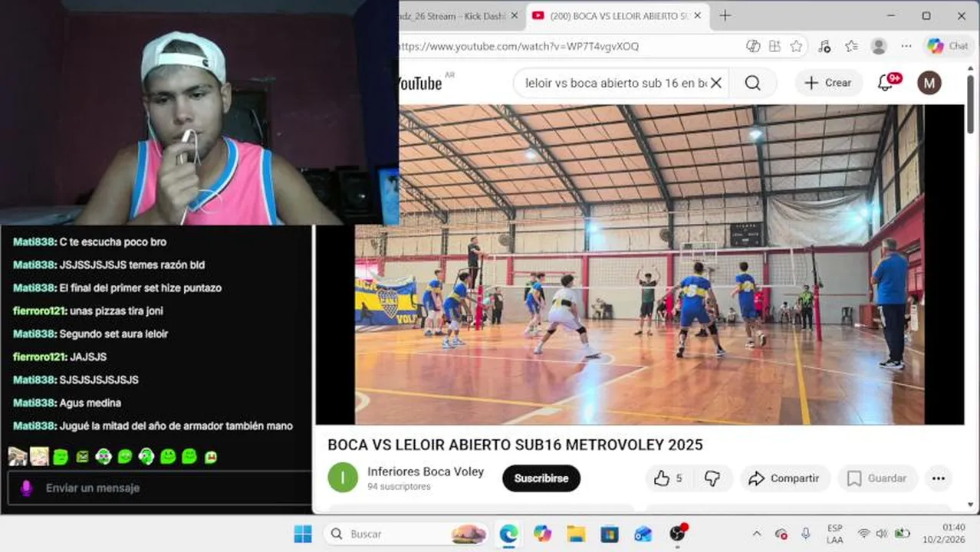This screenshot has height=552, width=980.
Task: Click the Crear button on YouTube
Action: (x=828, y=83)
